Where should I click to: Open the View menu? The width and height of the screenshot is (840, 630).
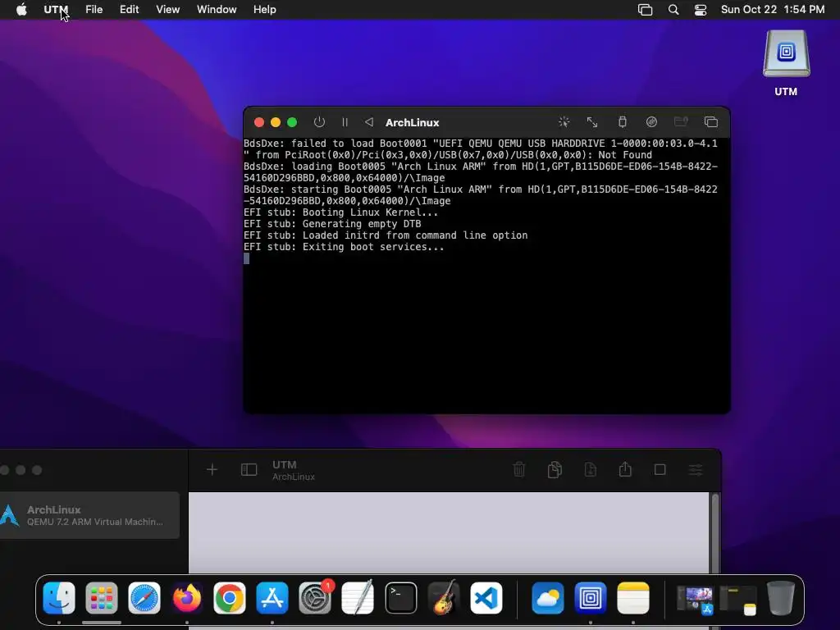(x=167, y=10)
